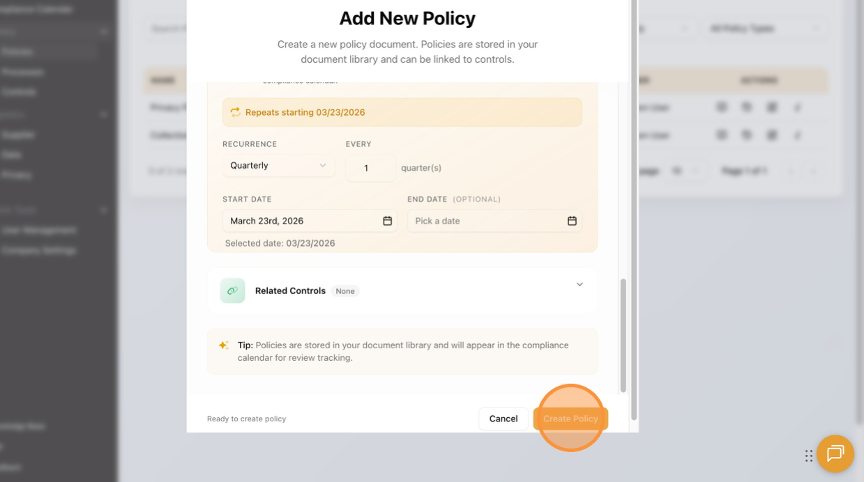The height and width of the screenshot is (482, 864).
Task: Click the dotted drag handle beside the chat button
Action: pyautogui.click(x=809, y=456)
